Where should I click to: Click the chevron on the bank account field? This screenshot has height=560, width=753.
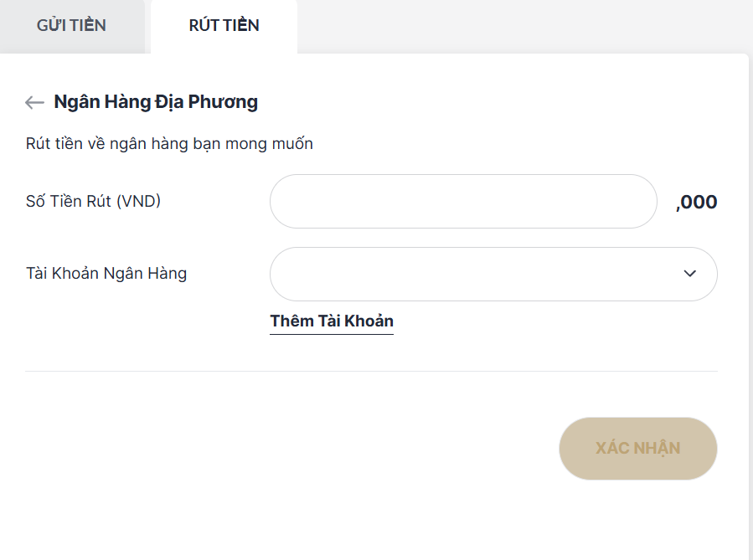point(689,274)
